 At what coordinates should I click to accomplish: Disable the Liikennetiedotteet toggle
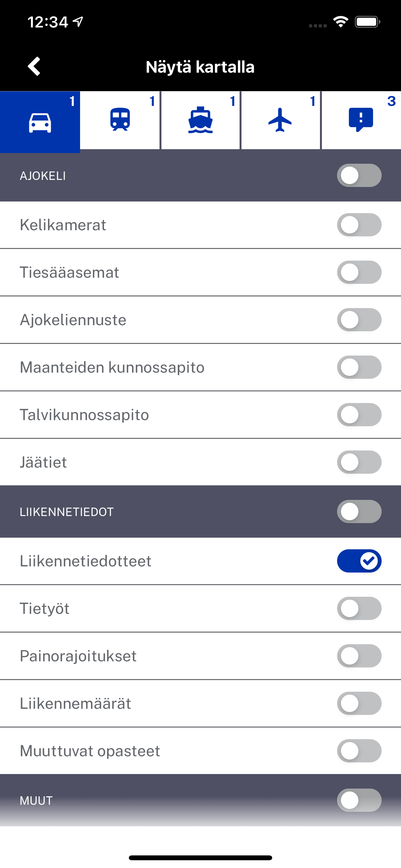[359, 561]
